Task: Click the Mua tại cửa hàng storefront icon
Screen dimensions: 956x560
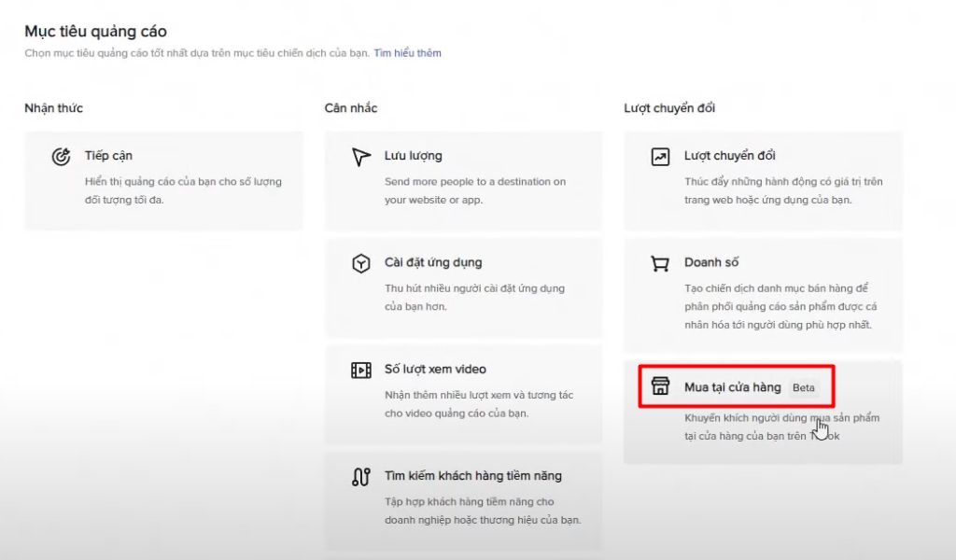Action: (660, 387)
